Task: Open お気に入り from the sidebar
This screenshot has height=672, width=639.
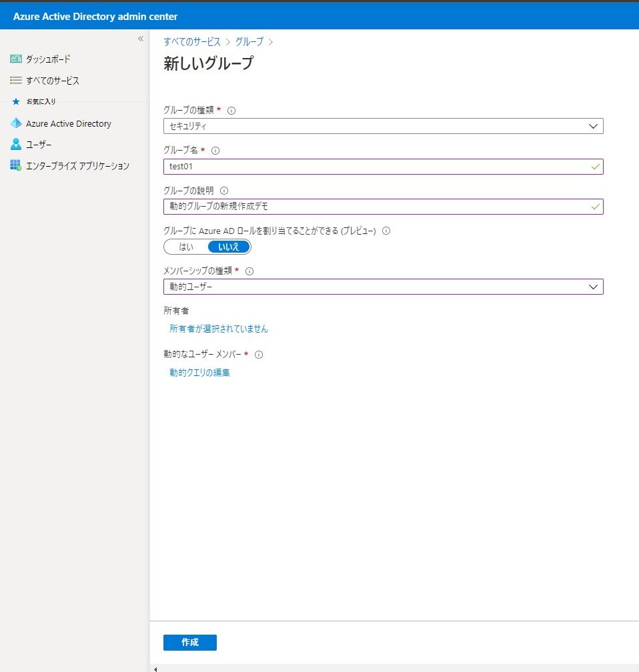Action: [x=40, y=101]
